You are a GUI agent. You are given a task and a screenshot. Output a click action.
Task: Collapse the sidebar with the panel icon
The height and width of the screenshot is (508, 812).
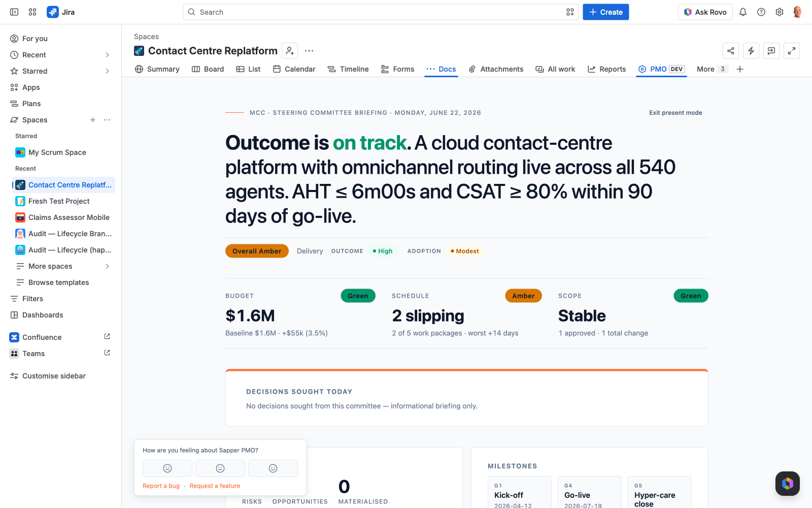coord(14,12)
